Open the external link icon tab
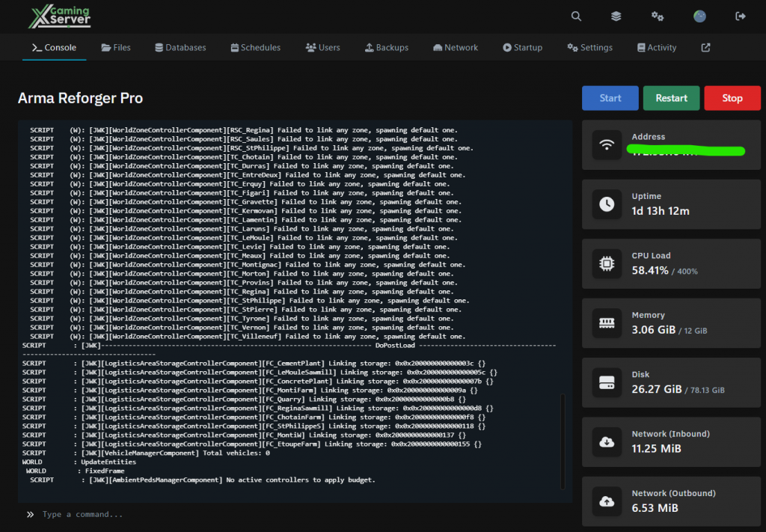 [x=705, y=47]
